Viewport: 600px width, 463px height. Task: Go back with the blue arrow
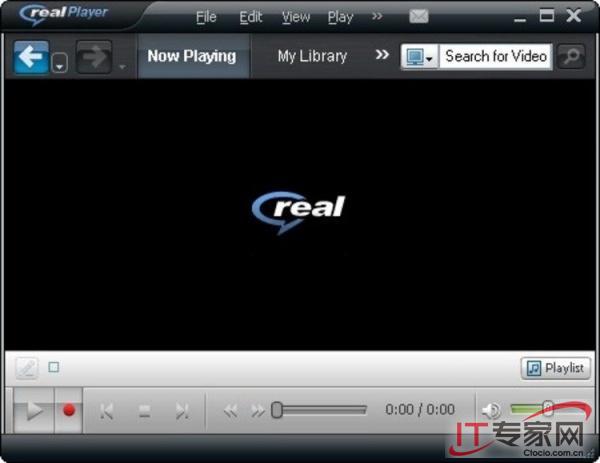tap(32, 57)
